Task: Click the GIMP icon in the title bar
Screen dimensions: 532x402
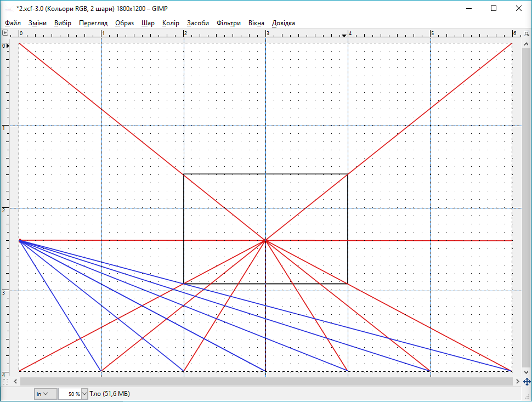Action: tap(9, 8)
